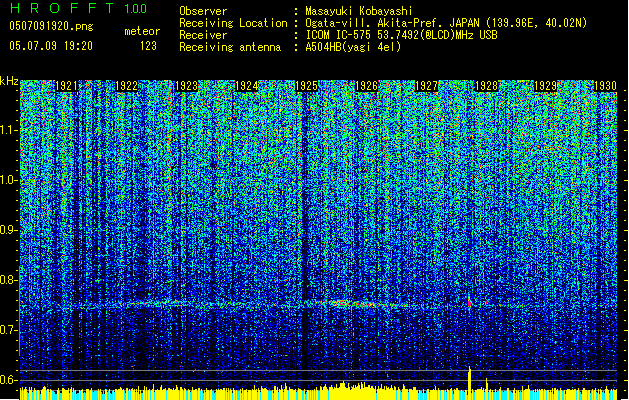Click the red meteor echo near 1928

[x=469, y=303]
